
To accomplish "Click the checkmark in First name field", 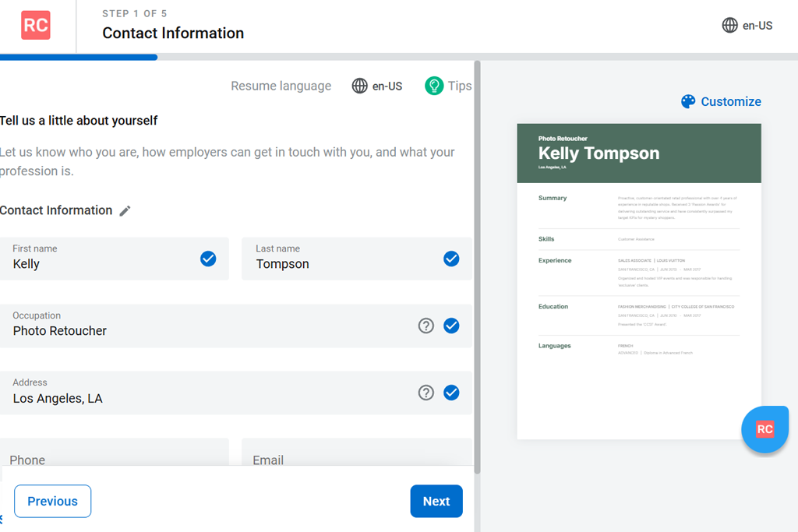I will [207, 259].
